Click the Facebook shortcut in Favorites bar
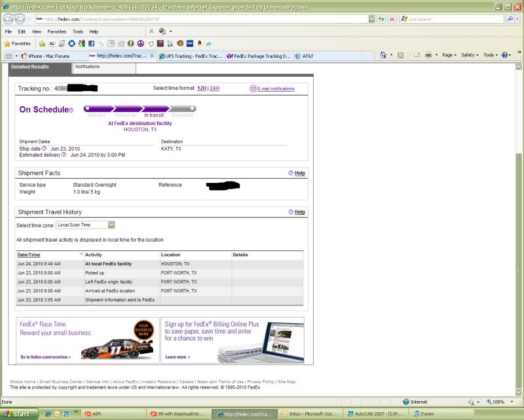Screen dimensions: 524x420 coord(91,43)
